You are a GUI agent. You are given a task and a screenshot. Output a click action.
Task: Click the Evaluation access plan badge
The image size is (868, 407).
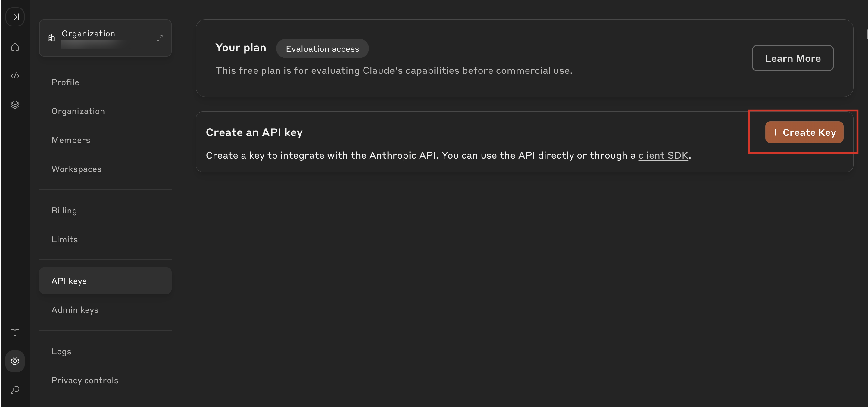click(x=322, y=49)
